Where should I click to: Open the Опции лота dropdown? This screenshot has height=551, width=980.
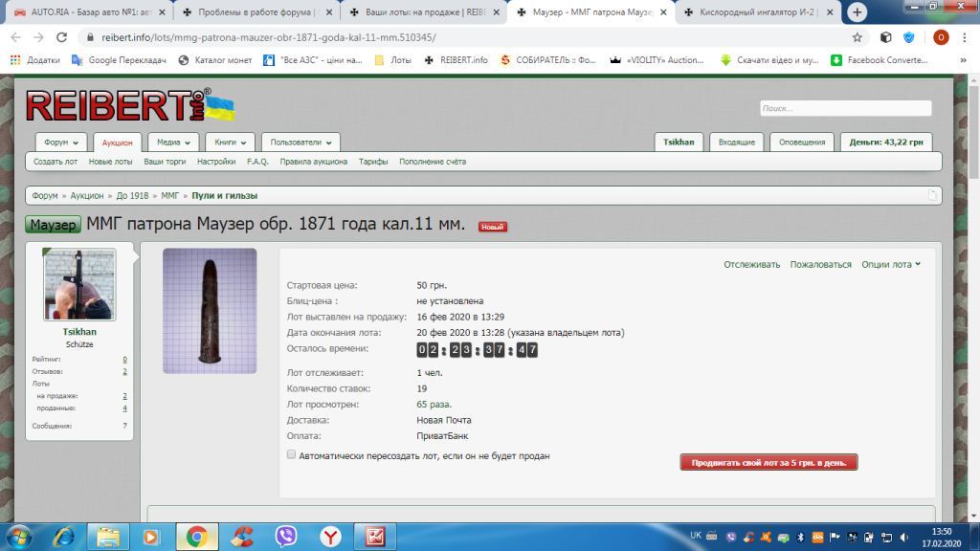(890, 264)
